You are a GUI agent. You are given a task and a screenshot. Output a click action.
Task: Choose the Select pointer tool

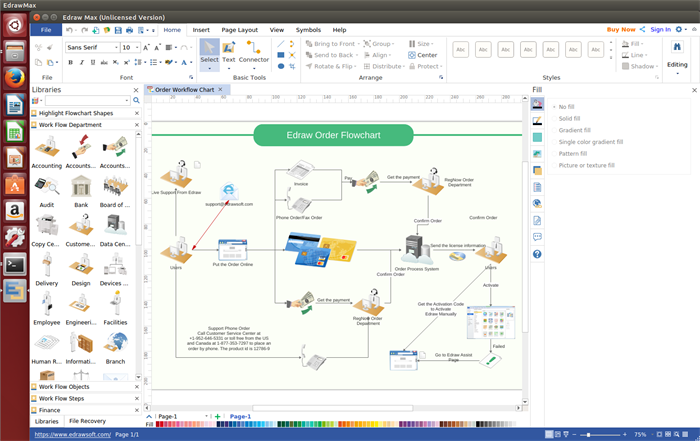[x=209, y=52]
